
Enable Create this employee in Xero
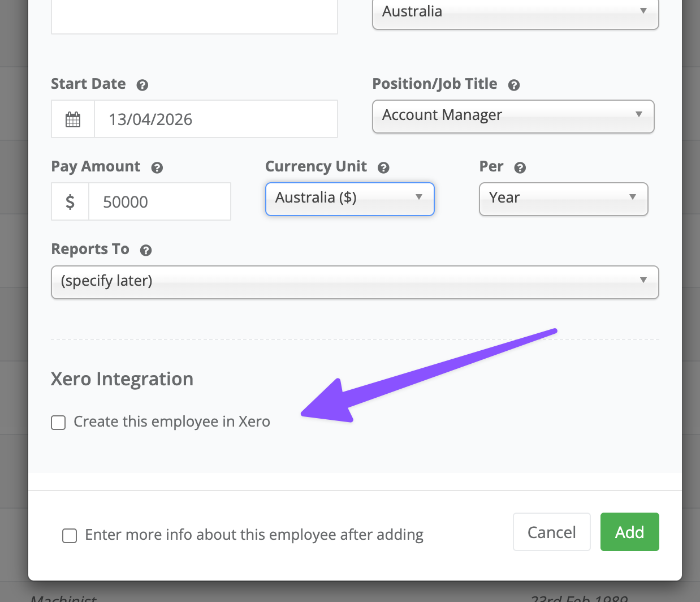tap(58, 423)
